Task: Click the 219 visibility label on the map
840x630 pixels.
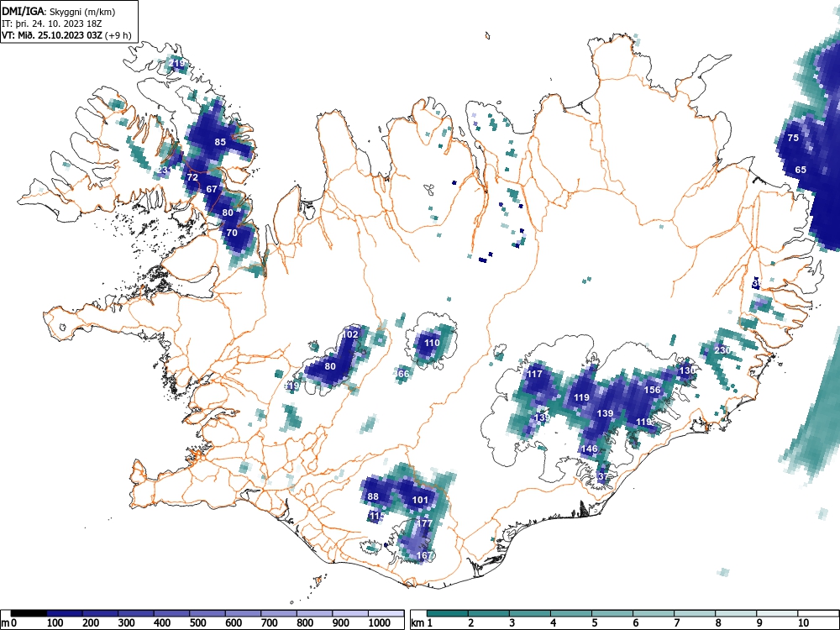Action: (176, 63)
